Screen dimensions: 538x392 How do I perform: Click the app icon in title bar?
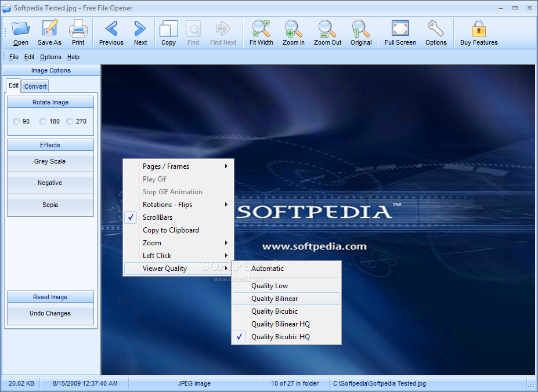6,8
